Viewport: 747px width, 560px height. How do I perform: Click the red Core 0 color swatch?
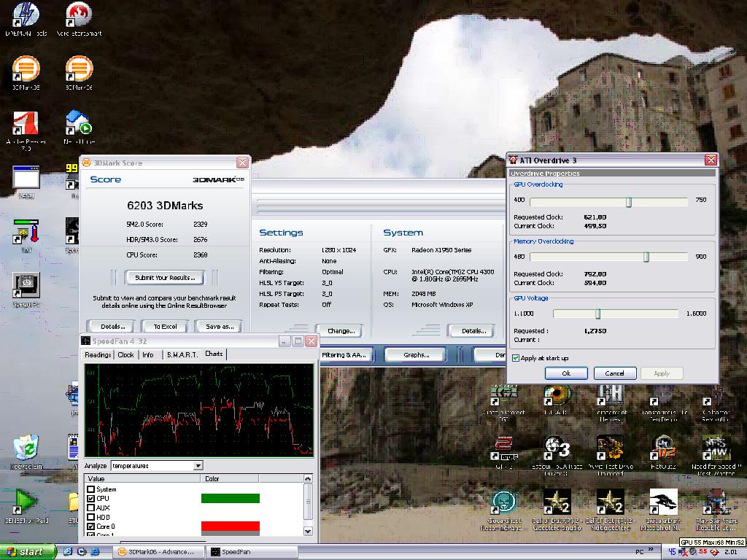point(231,526)
